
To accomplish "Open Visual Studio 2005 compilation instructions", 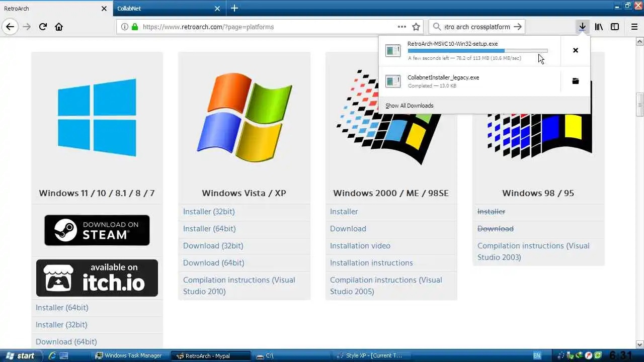I will (x=386, y=286).
